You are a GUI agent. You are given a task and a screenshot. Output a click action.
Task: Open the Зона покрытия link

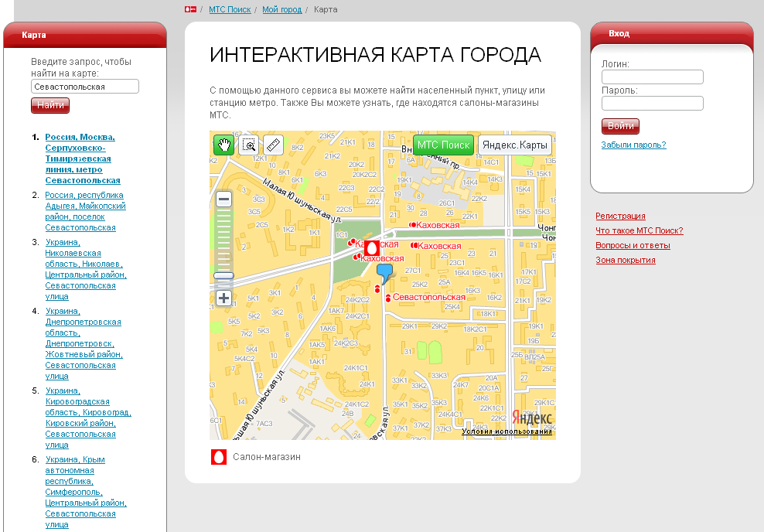(x=625, y=260)
